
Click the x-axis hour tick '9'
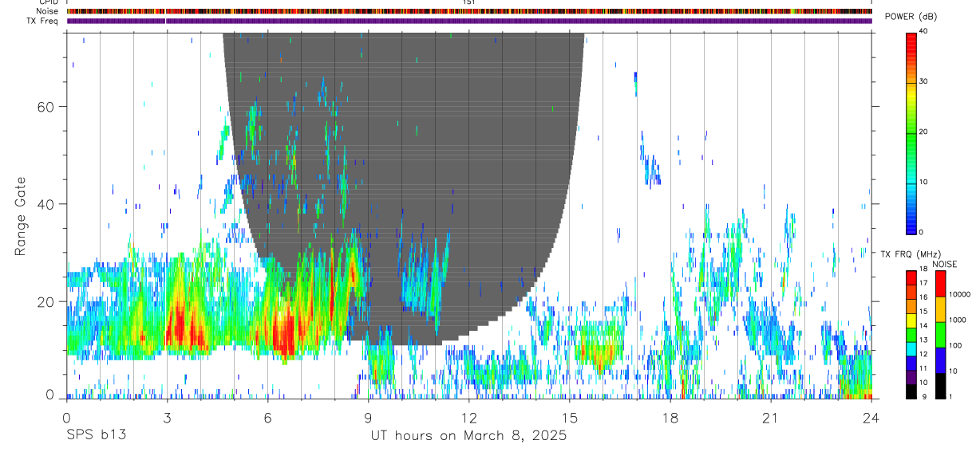pos(368,418)
